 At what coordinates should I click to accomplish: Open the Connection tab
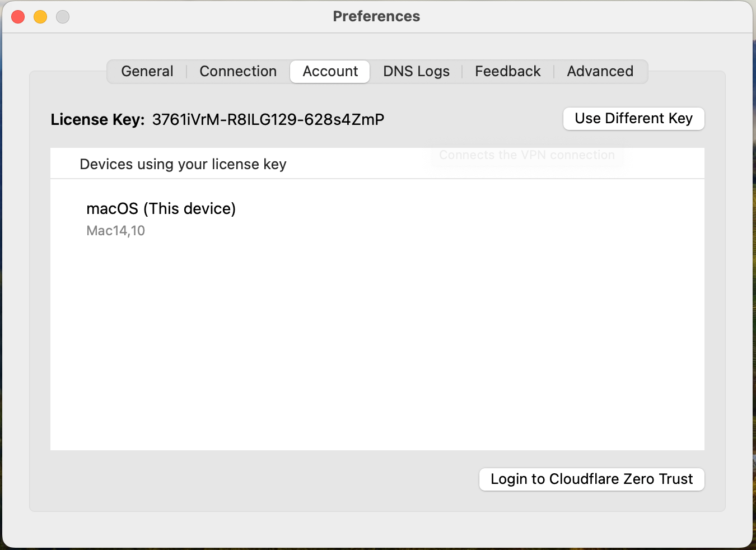238,71
